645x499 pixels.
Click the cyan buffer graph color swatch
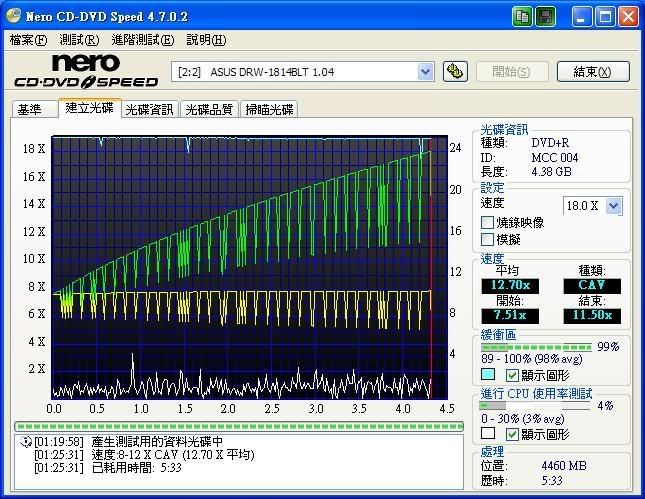[488, 374]
